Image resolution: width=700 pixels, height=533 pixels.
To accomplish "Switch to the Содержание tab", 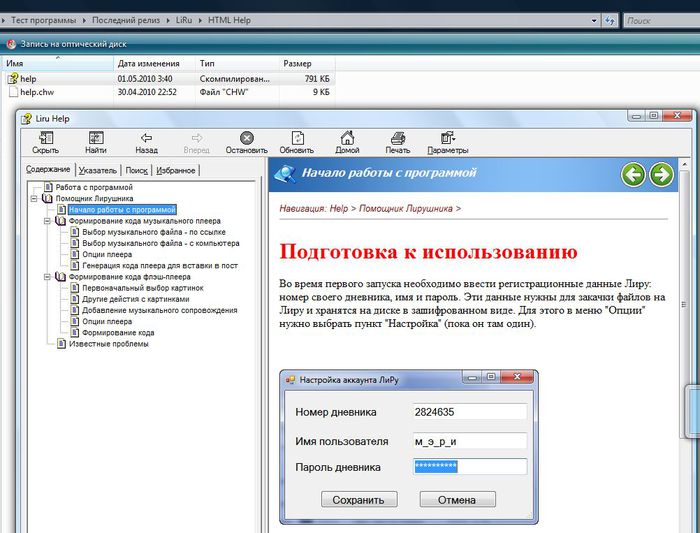I will point(48,170).
